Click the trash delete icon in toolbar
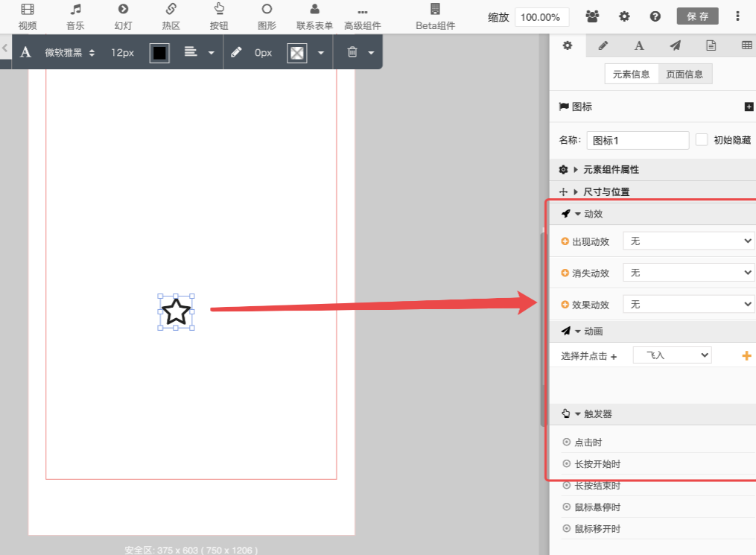 click(352, 53)
